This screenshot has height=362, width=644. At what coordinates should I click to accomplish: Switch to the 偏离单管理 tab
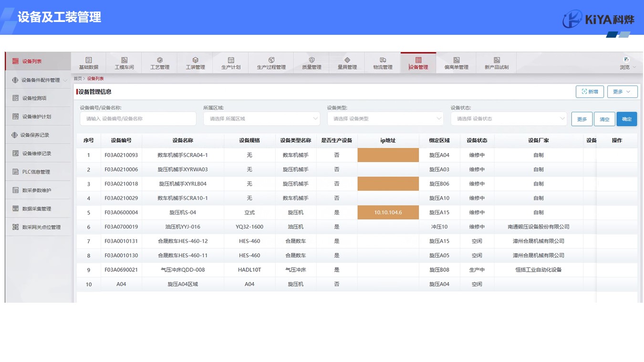(456, 62)
